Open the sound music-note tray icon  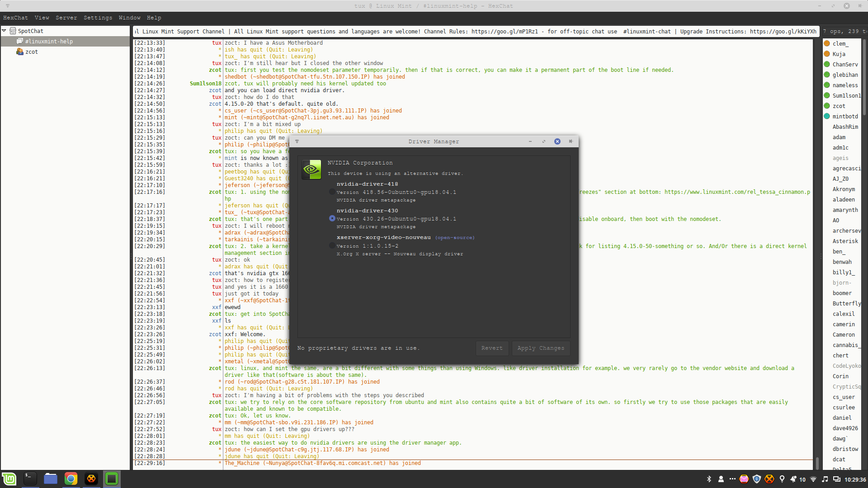pos(825,479)
